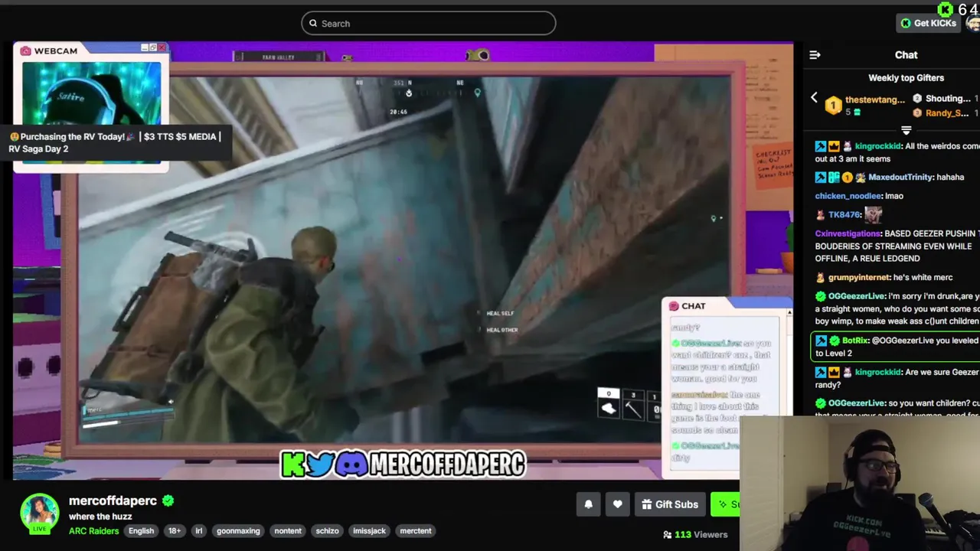Image resolution: width=980 pixels, height=551 pixels.
Task: Click the stream title 'where the huzz'
Action: click(100, 517)
